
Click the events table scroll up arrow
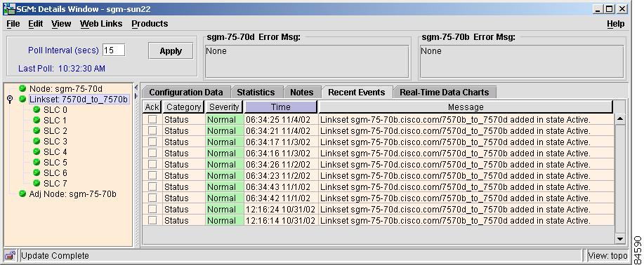coord(619,119)
